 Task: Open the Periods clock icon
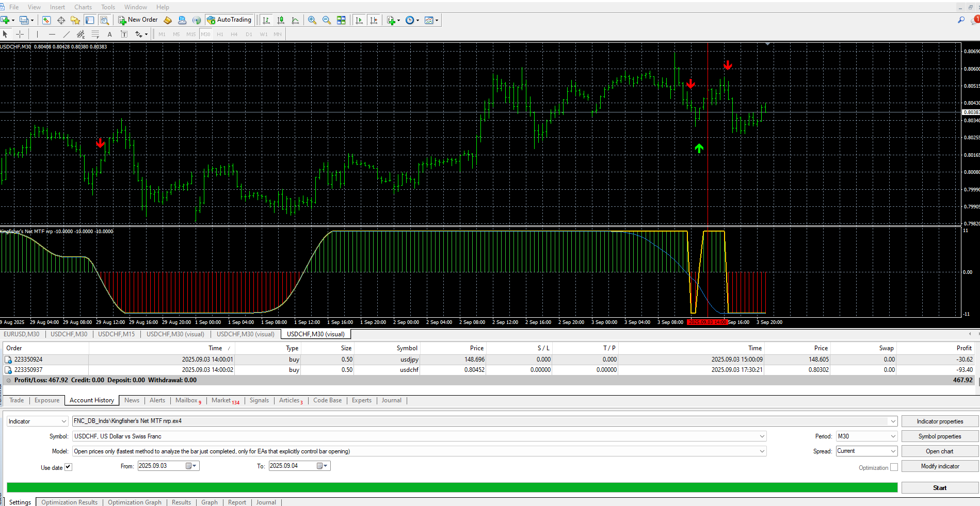tap(410, 20)
